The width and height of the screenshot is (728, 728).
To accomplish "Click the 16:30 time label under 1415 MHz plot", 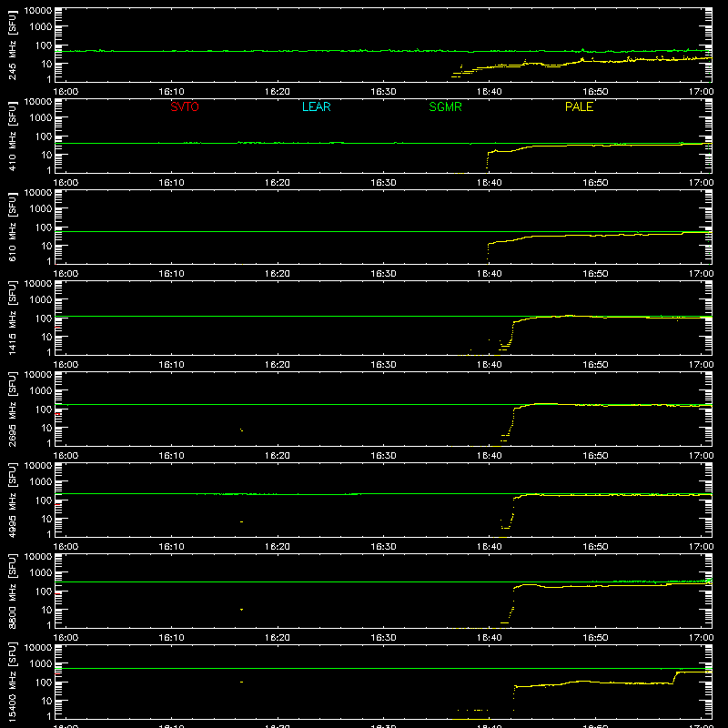I will [x=383, y=365].
